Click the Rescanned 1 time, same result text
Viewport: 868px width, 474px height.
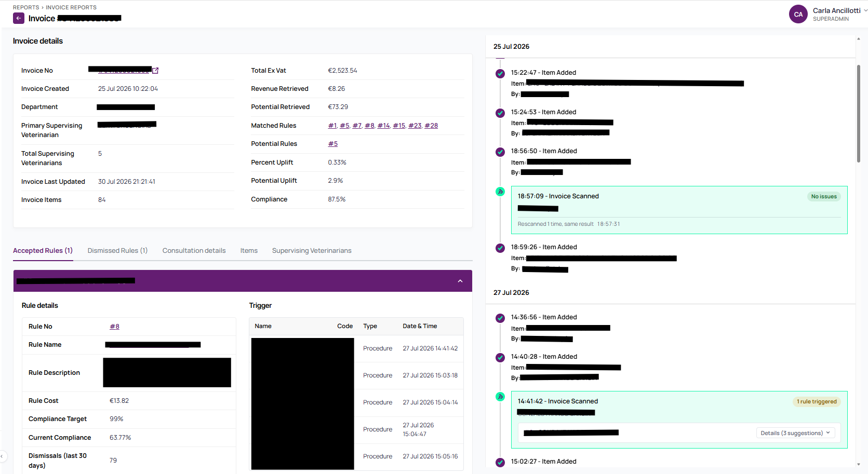coord(555,224)
